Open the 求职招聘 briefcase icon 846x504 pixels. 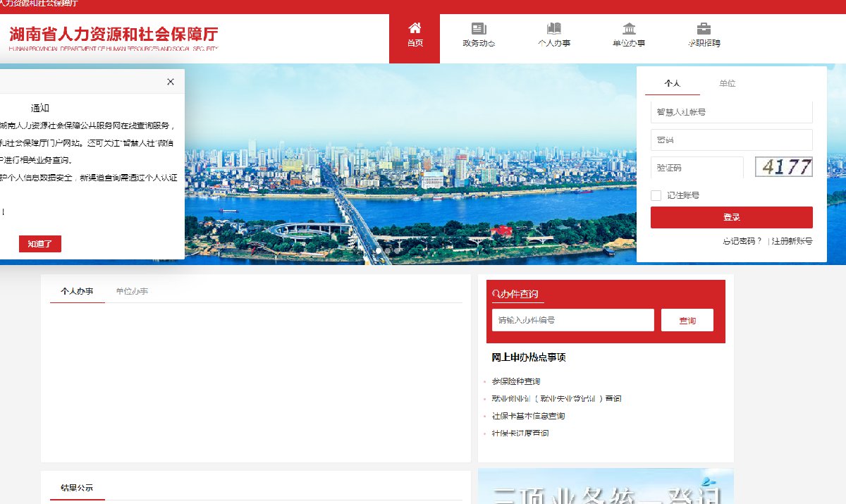pos(704,29)
